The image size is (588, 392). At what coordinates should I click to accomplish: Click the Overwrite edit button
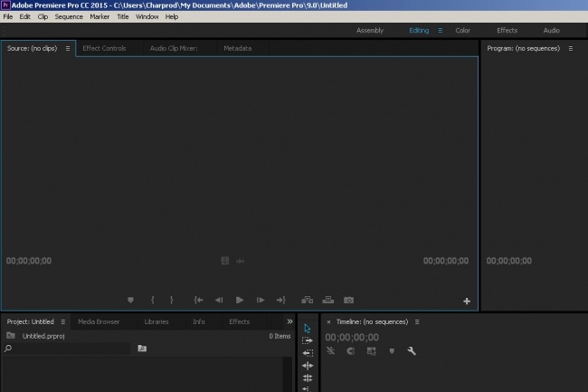coord(328,300)
